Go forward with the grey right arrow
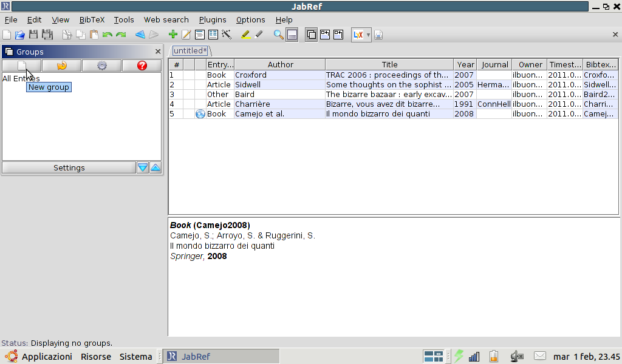Screen dimensions: 622x364 click(154, 35)
